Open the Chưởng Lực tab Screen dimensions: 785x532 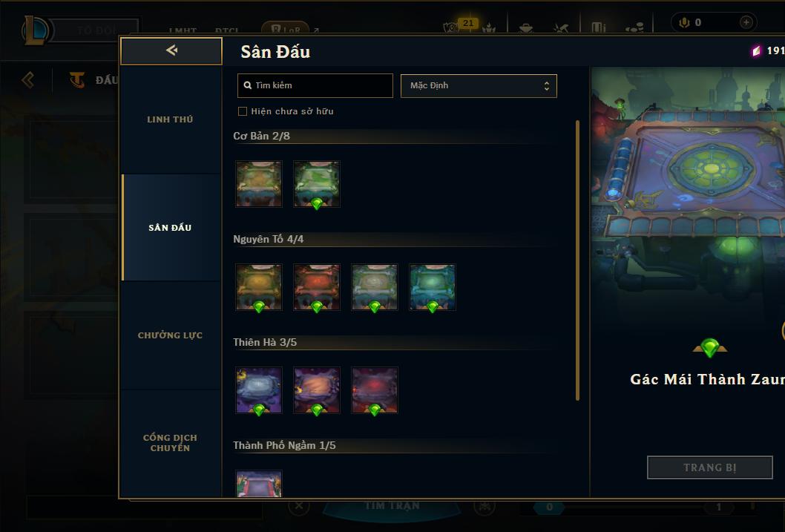pyautogui.click(x=170, y=335)
